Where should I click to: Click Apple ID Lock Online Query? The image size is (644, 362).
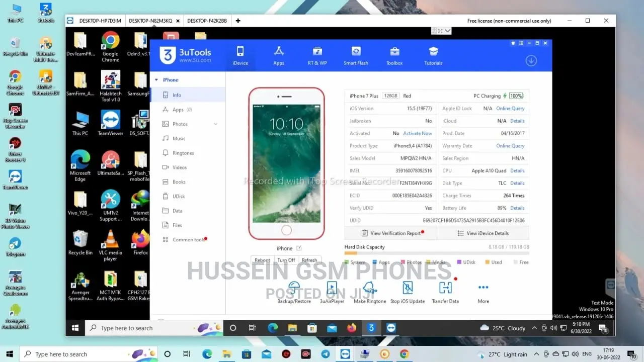pyautogui.click(x=510, y=109)
